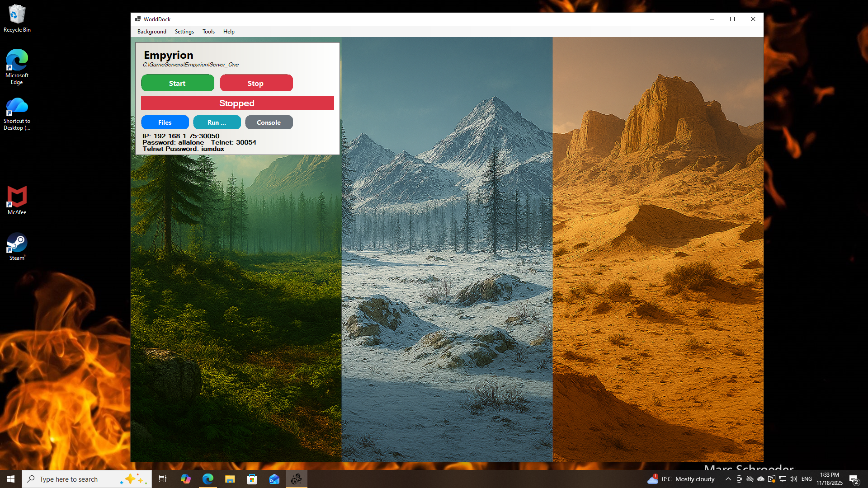Click the Type here to search field
868x488 pixels.
point(86,479)
